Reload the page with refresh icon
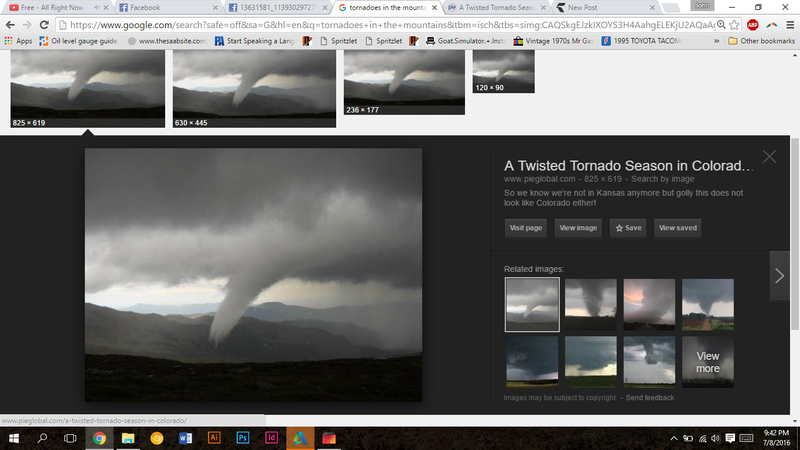The height and width of the screenshot is (450, 800). click(44, 25)
